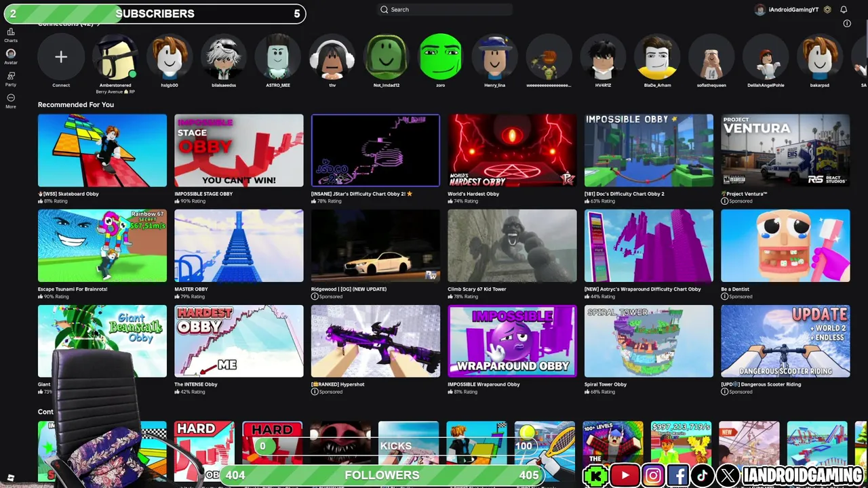This screenshot has height=488, width=868.
Task: Open bilalsaeedss's friend avatar
Action: pos(224,57)
